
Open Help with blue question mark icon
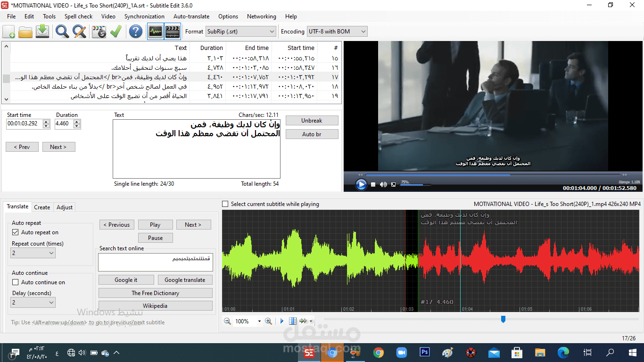click(136, 32)
